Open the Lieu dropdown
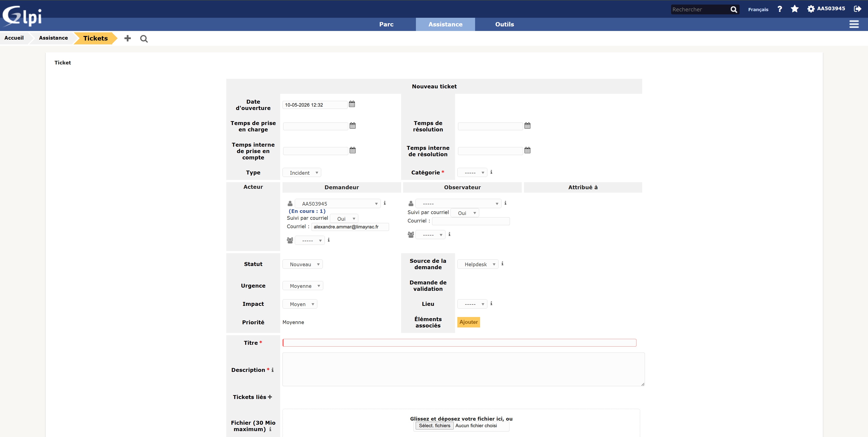Image resolution: width=868 pixels, height=437 pixels. 472,304
